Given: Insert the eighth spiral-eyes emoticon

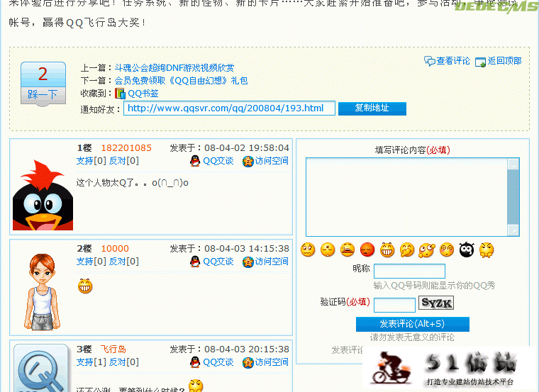Looking at the screenshot, I should pyautogui.click(x=447, y=250).
